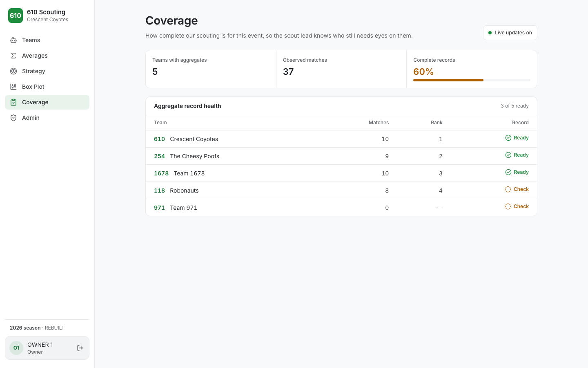This screenshot has height=368, width=588.
Task: Click the sign-out arrow icon
Action: pyautogui.click(x=80, y=348)
